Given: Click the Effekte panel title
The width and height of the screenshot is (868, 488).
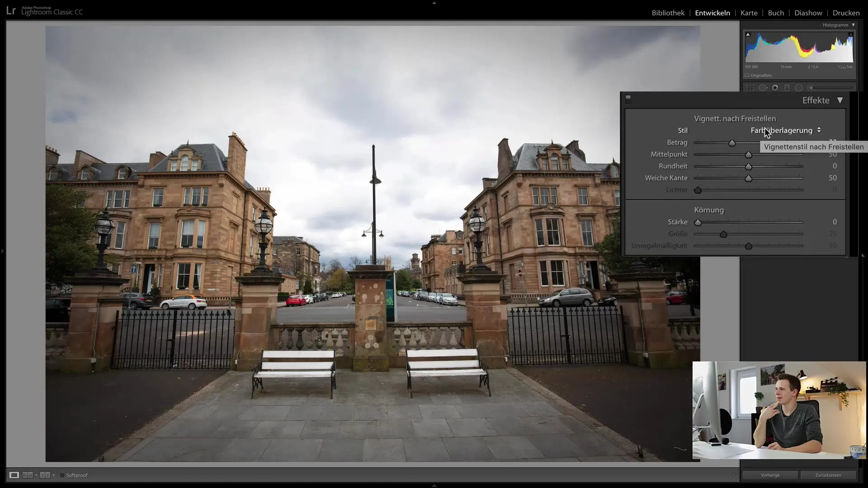Looking at the screenshot, I should 816,100.
